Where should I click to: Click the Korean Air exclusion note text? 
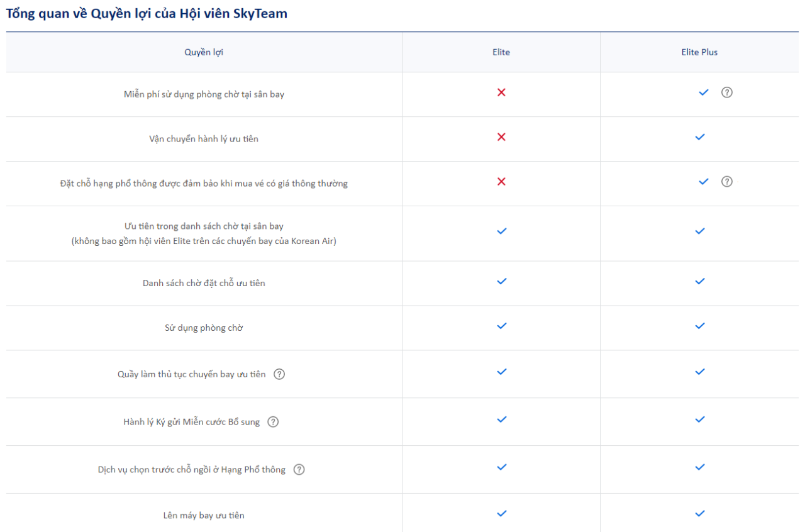[204, 241]
